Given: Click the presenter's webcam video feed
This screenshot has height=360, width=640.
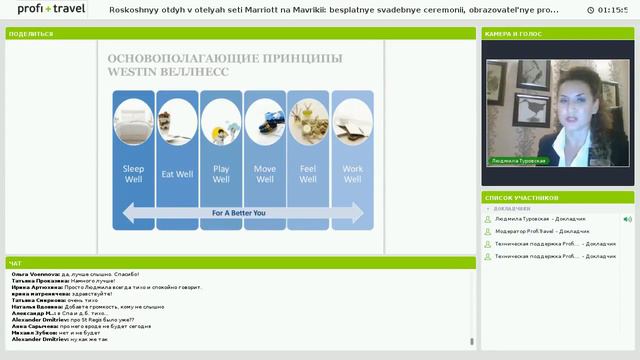Looking at the screenshot, I should [558, 113].
